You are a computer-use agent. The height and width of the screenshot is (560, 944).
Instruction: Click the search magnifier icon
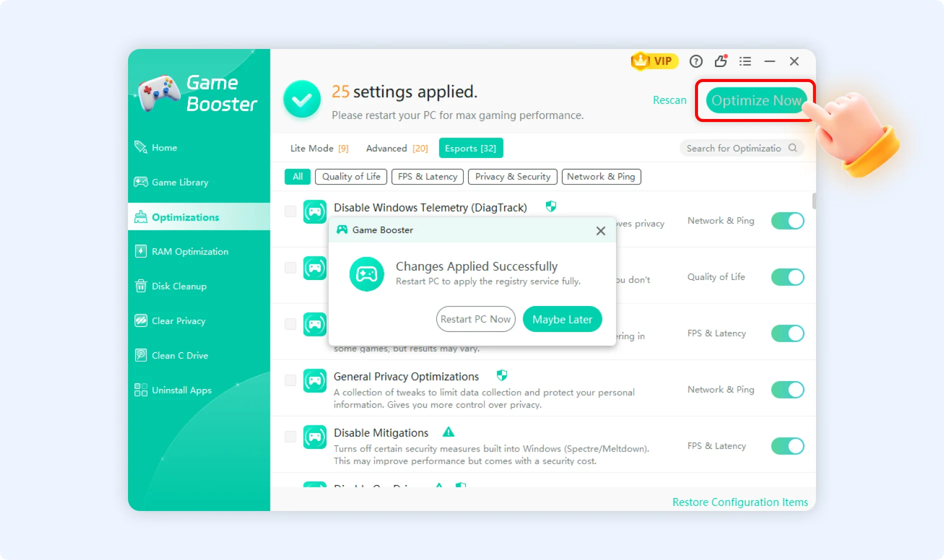(792, 148)
